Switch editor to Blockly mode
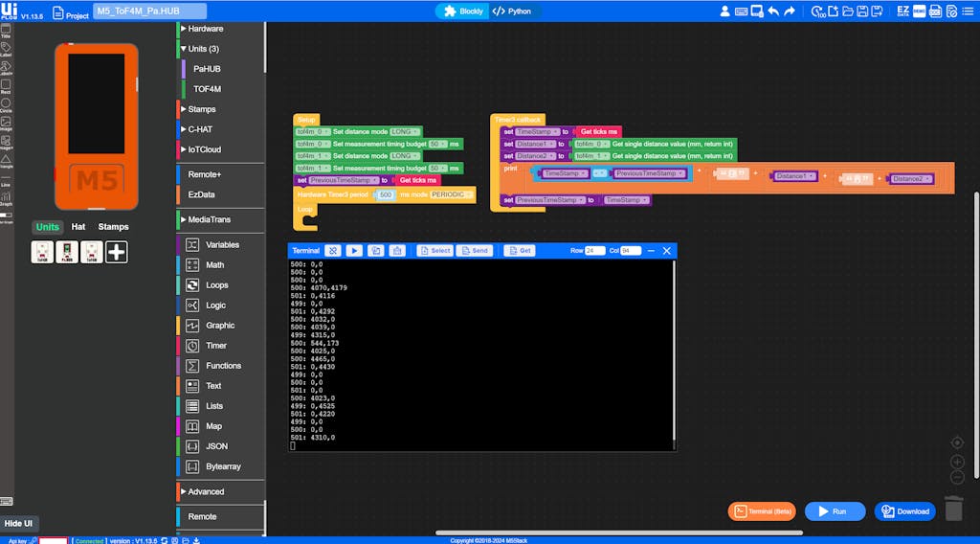The width and height of the screenshot is (980, 544). pos(463,11)
